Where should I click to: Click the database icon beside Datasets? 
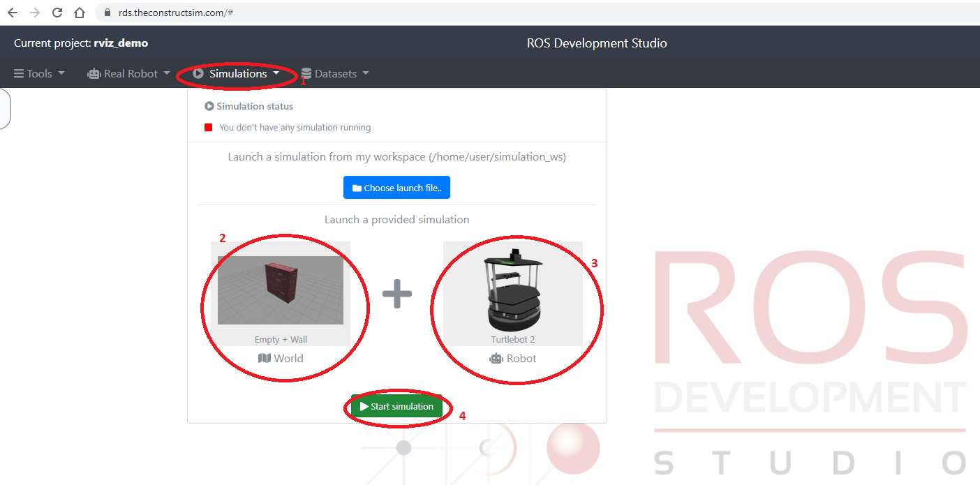click(306, 74)
